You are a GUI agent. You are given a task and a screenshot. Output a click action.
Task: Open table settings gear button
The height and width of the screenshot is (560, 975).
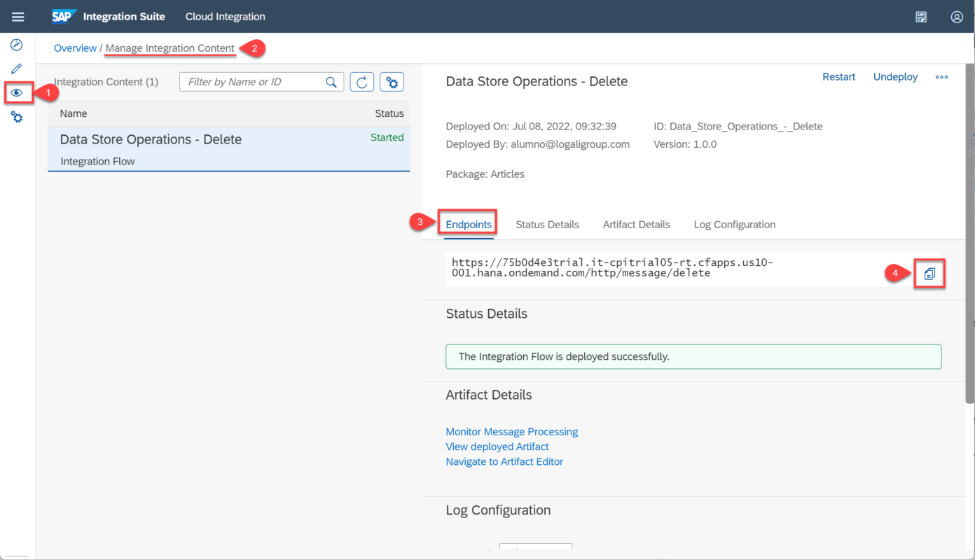pyautogui.click(x=392, y=82)
